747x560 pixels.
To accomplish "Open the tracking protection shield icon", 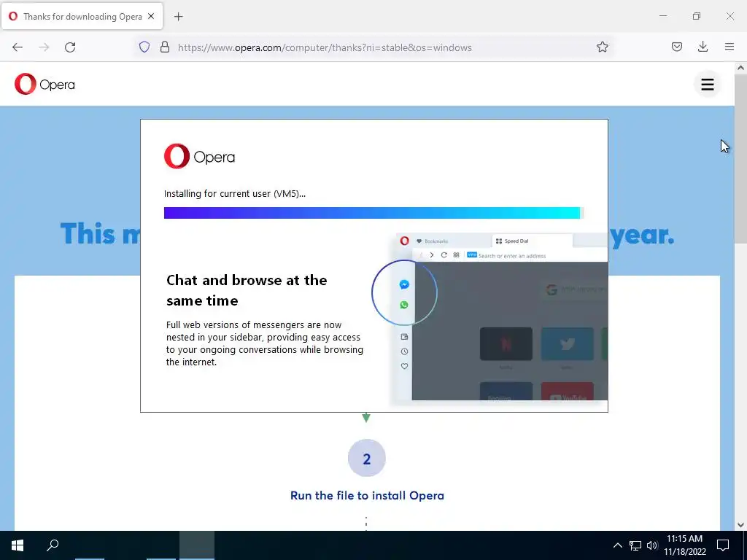I will 144,47.
